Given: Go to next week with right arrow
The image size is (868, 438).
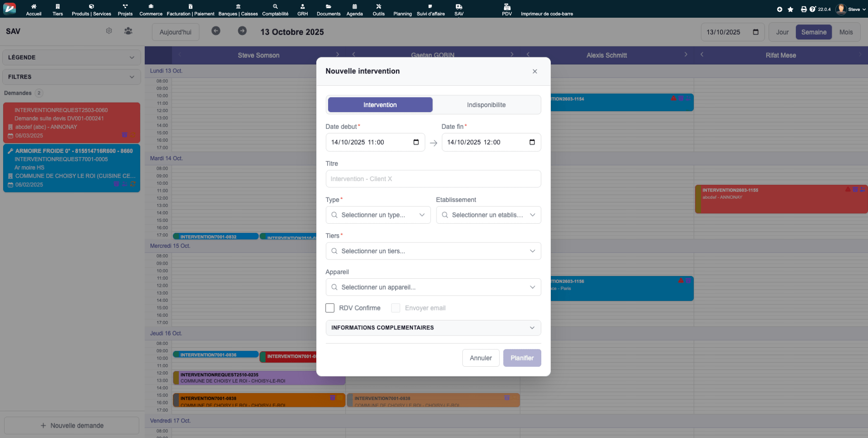Looking at the screenshot, I should pos(242,31).
